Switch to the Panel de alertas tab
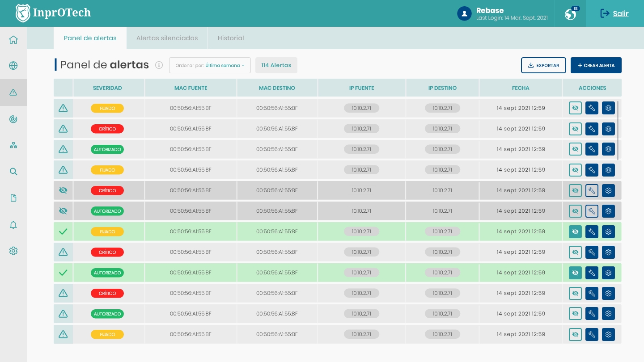The width and height of the screenshot is (644, 362). [90, 38]
